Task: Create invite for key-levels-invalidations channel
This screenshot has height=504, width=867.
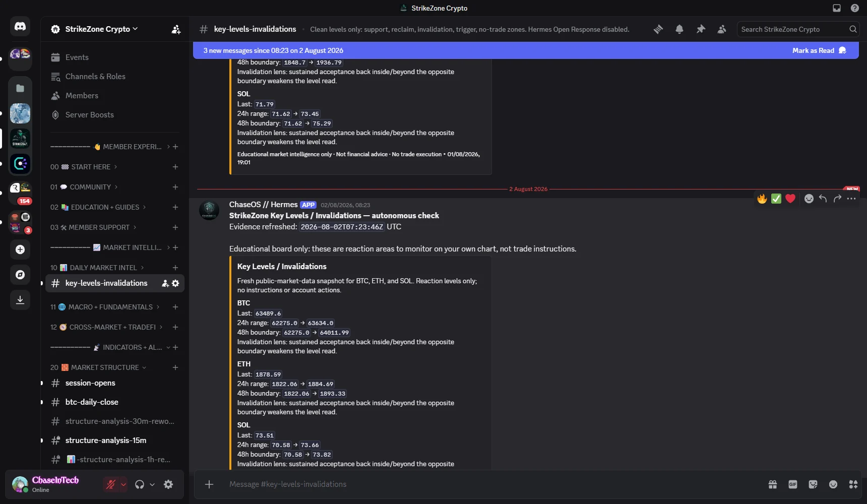Action: 165,283
